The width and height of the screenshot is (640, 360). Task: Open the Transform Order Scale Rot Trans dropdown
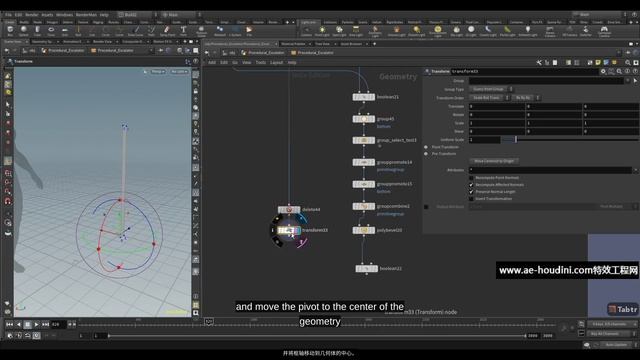(x=489, y=98)
